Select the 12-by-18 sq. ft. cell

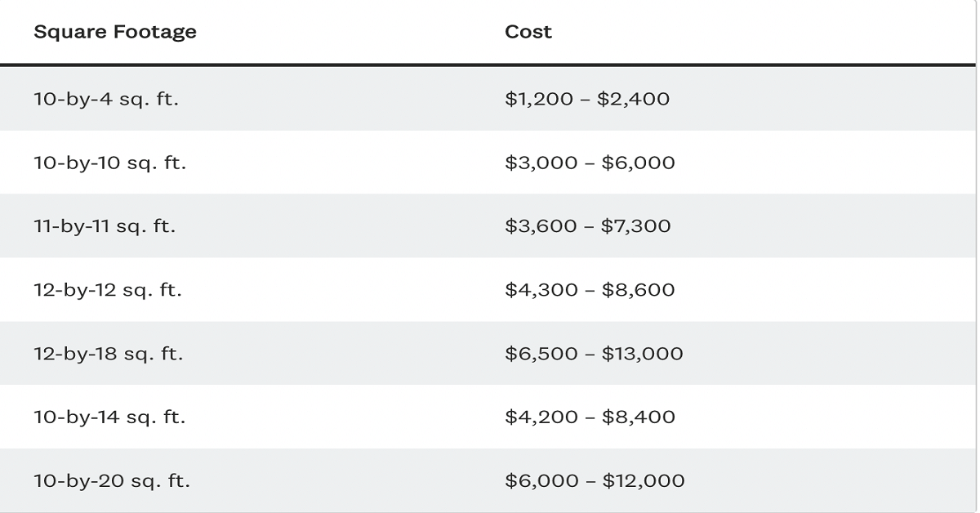pyautogui.click(x=109, y=354)
